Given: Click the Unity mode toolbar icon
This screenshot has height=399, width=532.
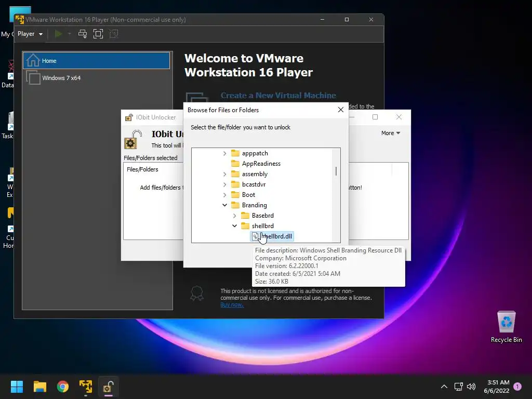Looking at the screenshot, I should tap(114, 34).
